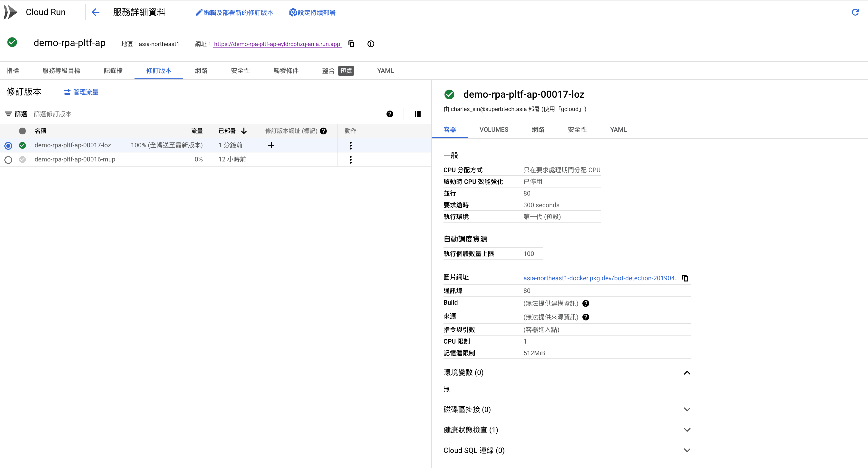The height and width of the screenshot is (468, 868).
Task: Switch to the 服務等級目標 tab
Action: [x=61, y=71]
